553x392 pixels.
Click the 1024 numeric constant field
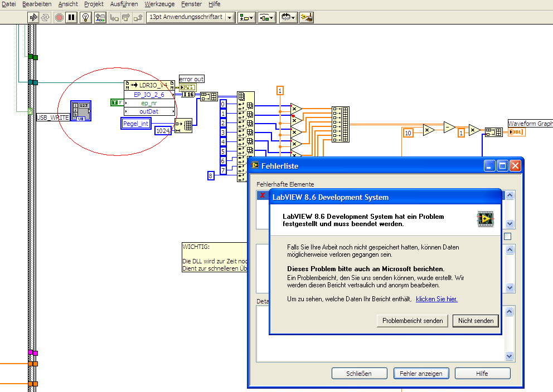[x=163, y=130]
